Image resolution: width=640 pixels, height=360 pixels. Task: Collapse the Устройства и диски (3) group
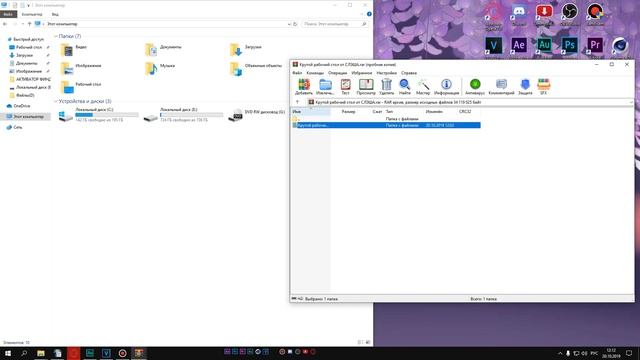(56, 101)
